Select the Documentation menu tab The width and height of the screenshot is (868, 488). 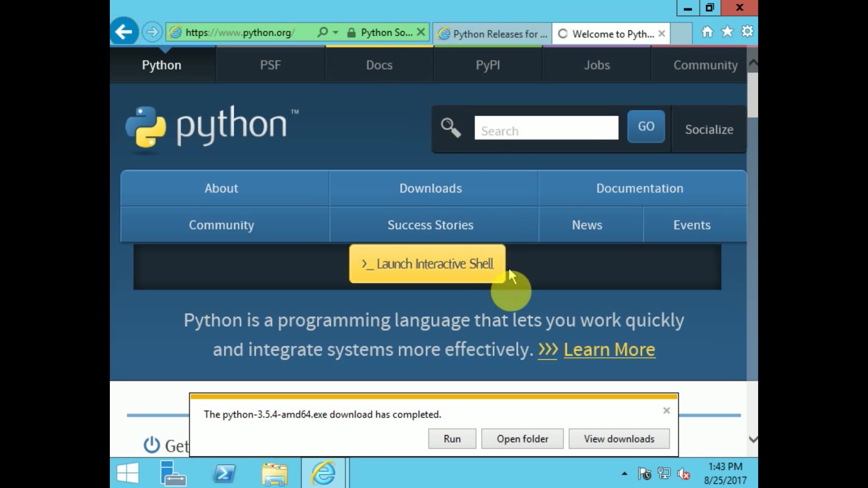pyautogui.click(x=640, y=188)
